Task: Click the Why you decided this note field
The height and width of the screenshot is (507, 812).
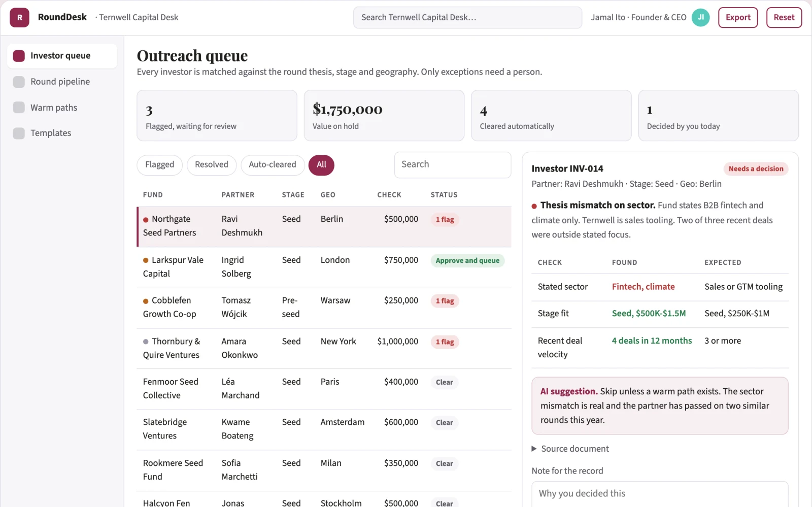Action: click(660, 494)
